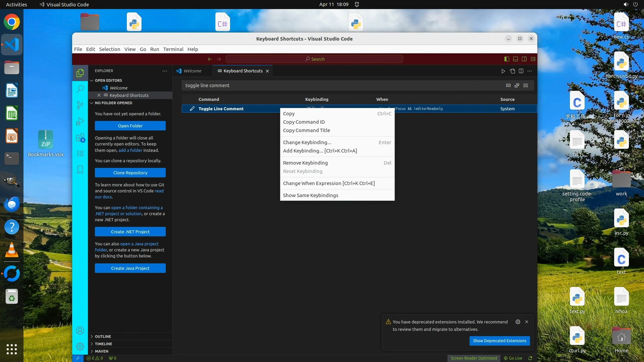Click the Accounts icon in activity bar
The image size is (644, 362).
point(80,330)
